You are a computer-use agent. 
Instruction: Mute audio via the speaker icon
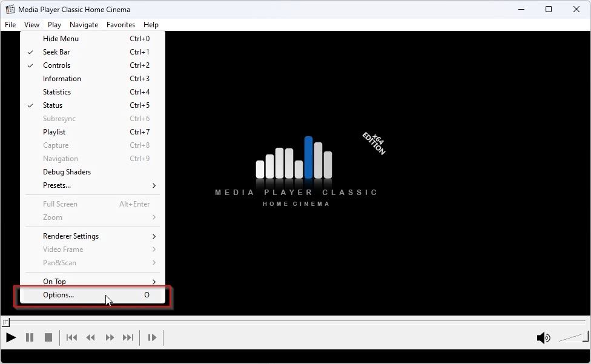(x=543, y=337)
